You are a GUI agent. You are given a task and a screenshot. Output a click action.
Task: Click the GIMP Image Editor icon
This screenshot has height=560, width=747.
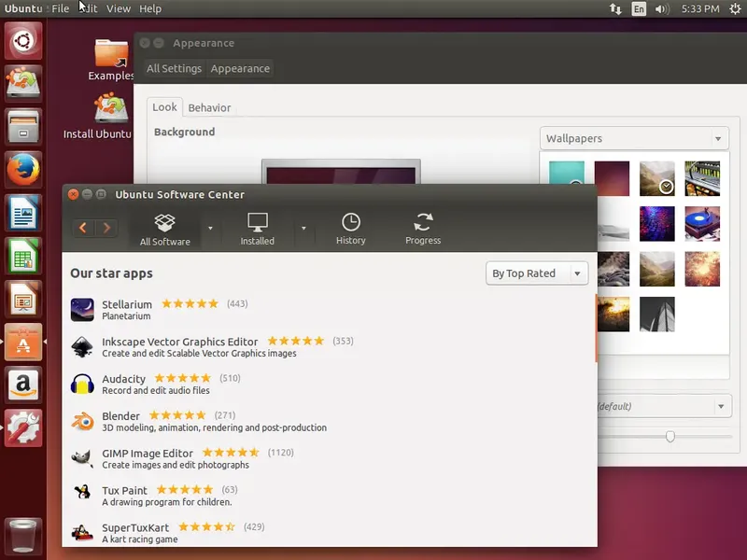point(82,457)
